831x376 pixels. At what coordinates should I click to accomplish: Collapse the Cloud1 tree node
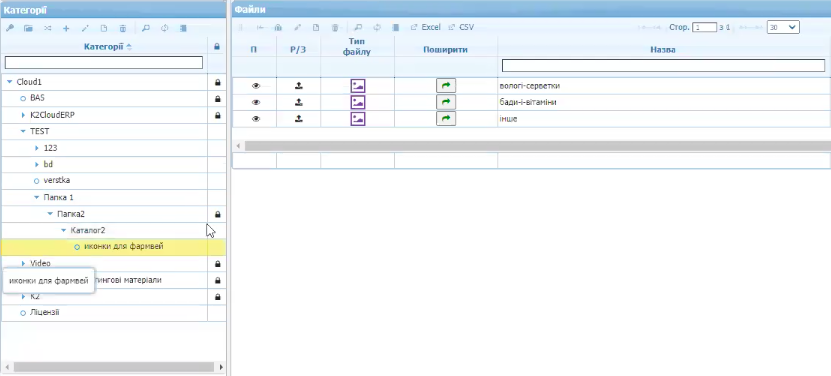(x=10, y=82)
